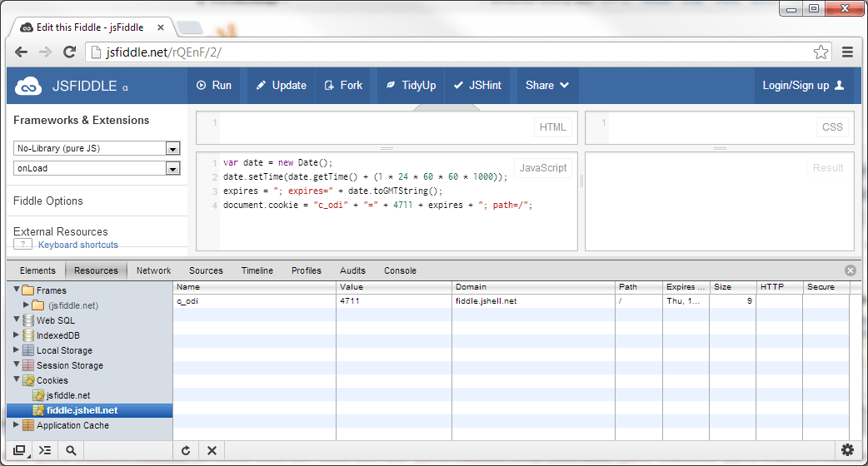The image size is (868, 466).
Task: Open the Console tab
Action: click(x=400, y=270)
